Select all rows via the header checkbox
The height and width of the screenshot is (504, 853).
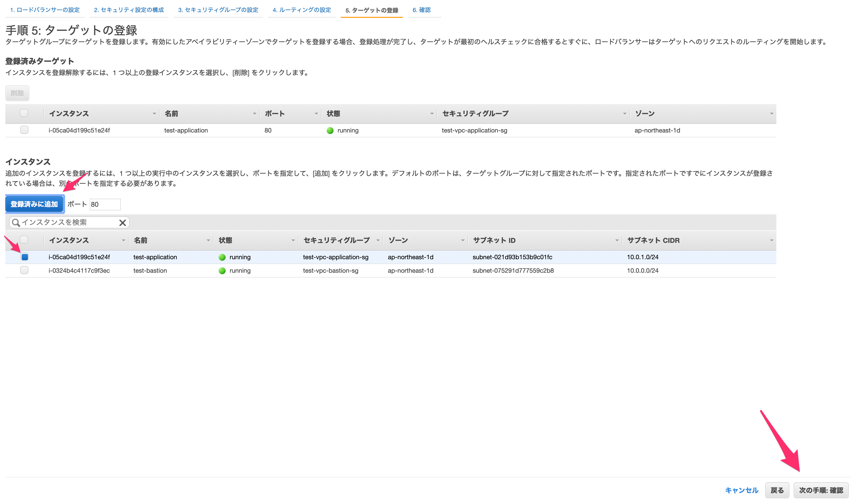tap(24, 240)
